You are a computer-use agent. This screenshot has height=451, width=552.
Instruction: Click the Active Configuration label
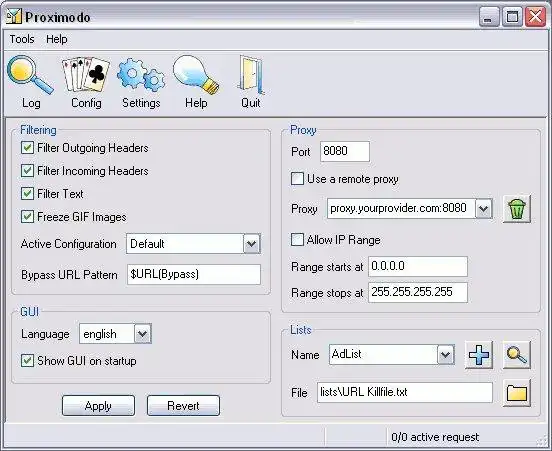pyautogui.click(x=69, y=244)
